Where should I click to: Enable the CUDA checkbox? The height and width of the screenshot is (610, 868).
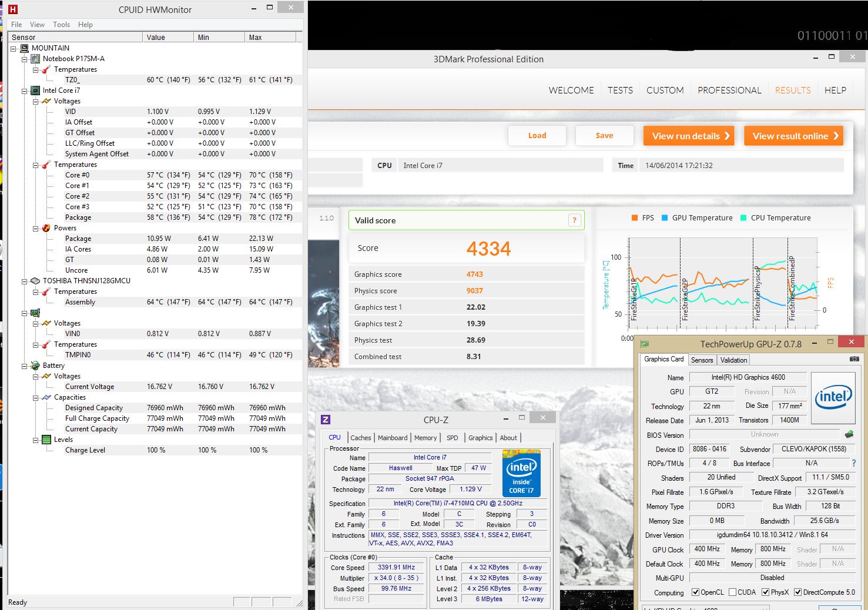point(732,592)
